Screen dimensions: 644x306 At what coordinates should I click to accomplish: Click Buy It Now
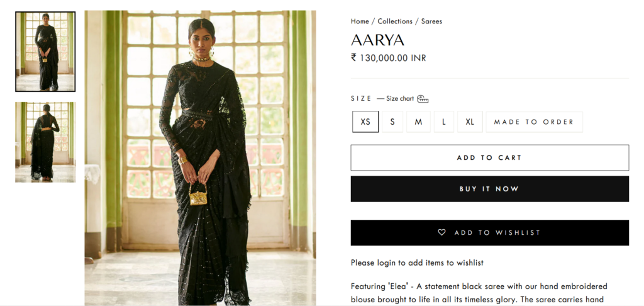pyautogui.click(x=489, y=189)
